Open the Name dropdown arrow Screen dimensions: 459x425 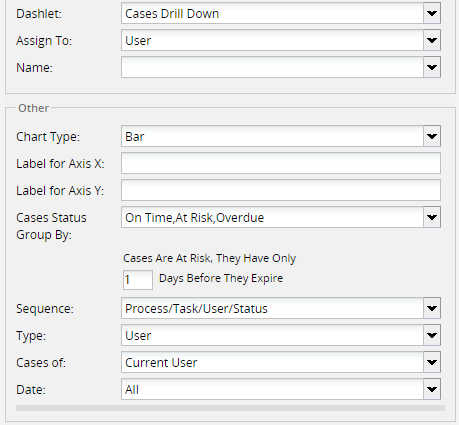(432, 67)
